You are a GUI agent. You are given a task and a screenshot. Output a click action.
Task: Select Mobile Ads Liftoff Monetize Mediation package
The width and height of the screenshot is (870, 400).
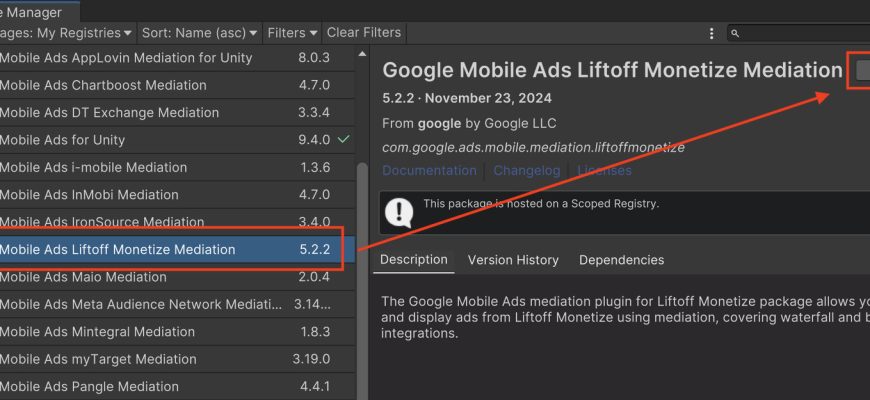(x=177, y=250)
